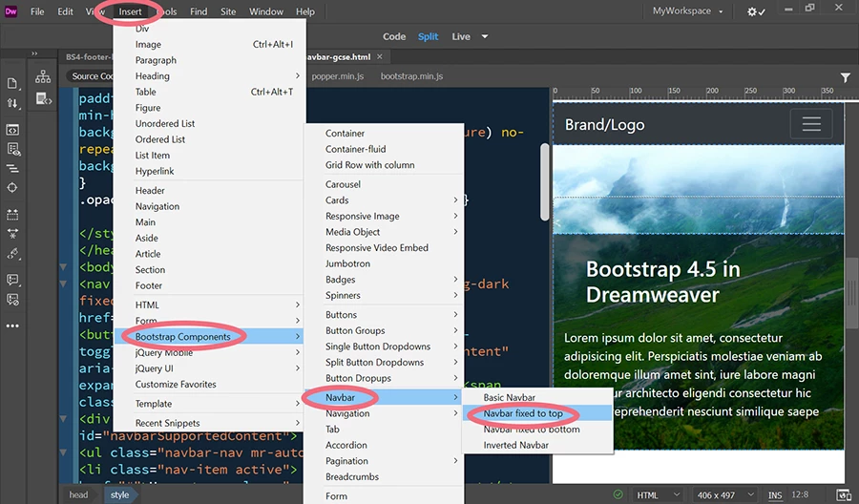Image resolution: width=859 pixels, height=504 pixels.
Task: Expand the Heading submenu
Action: pyautogui.click(x=209, y=75)
